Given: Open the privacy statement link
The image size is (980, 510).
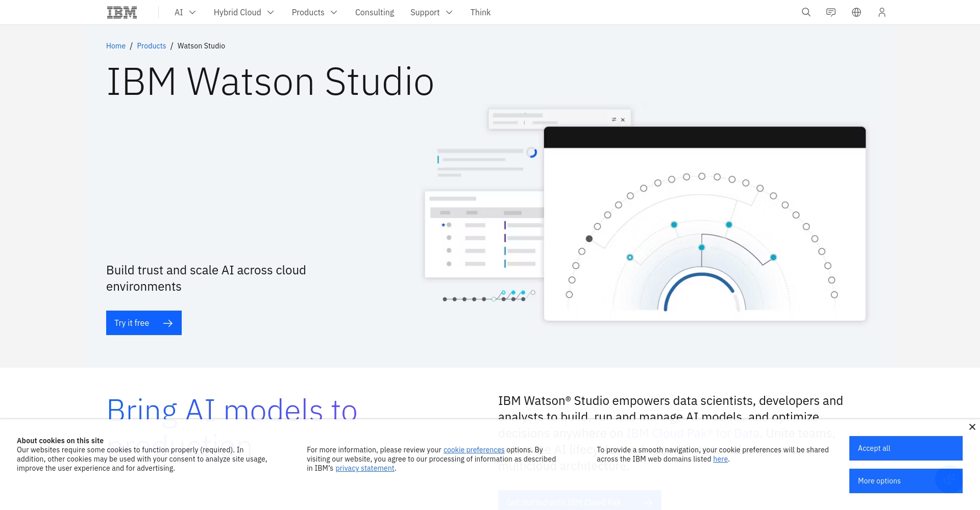Looking at the screenshot, I should coord(364,468).
